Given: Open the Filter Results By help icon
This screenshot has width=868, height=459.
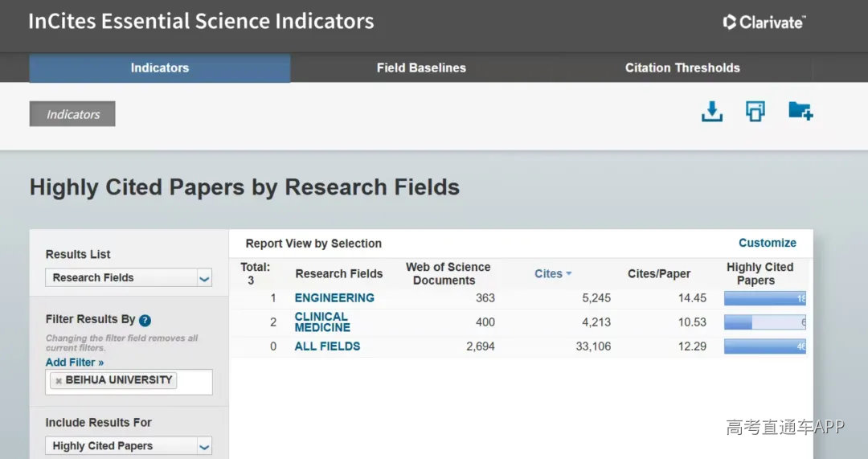Looking at the screenshot, I should [x=145, y=320].
